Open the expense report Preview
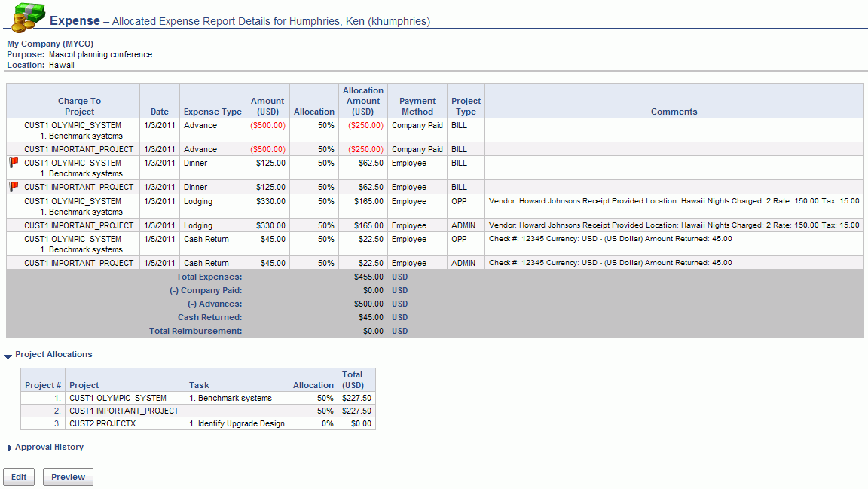Image resolution: width=868 pixels, height=489 pixels. tap(68, 477)
